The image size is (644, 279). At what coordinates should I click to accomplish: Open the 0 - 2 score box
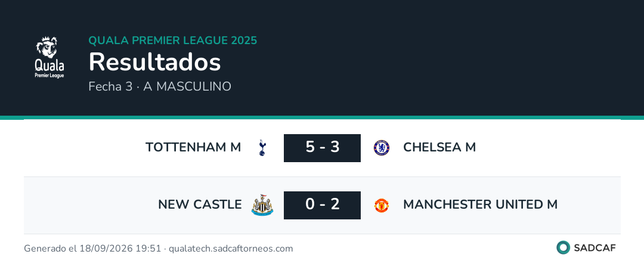coord(323,205)
